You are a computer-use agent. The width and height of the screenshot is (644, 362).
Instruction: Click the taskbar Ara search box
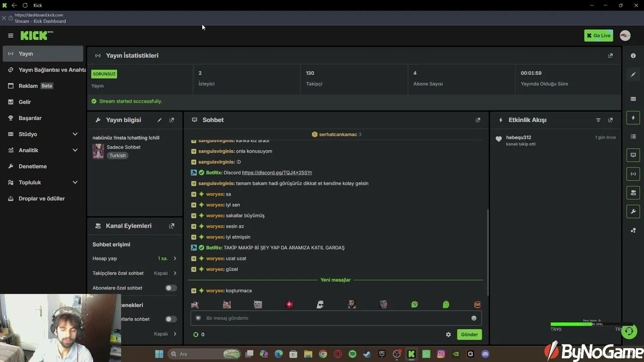204,354
